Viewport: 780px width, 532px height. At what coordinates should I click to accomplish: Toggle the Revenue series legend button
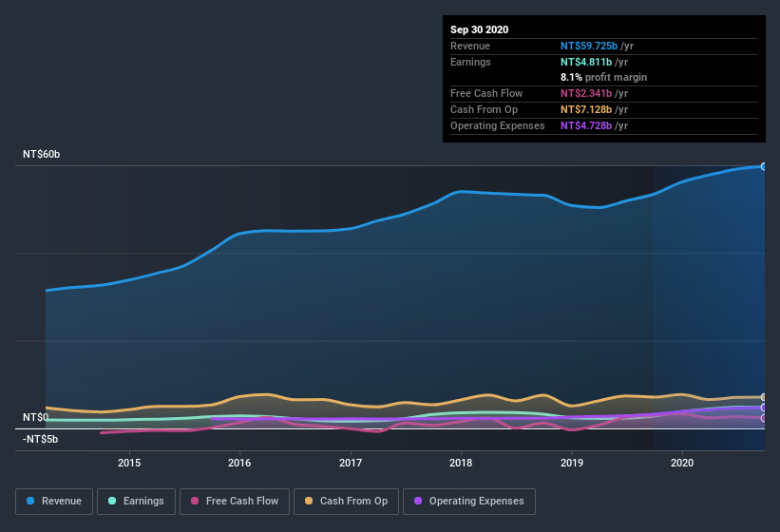[x=54, y=502]
